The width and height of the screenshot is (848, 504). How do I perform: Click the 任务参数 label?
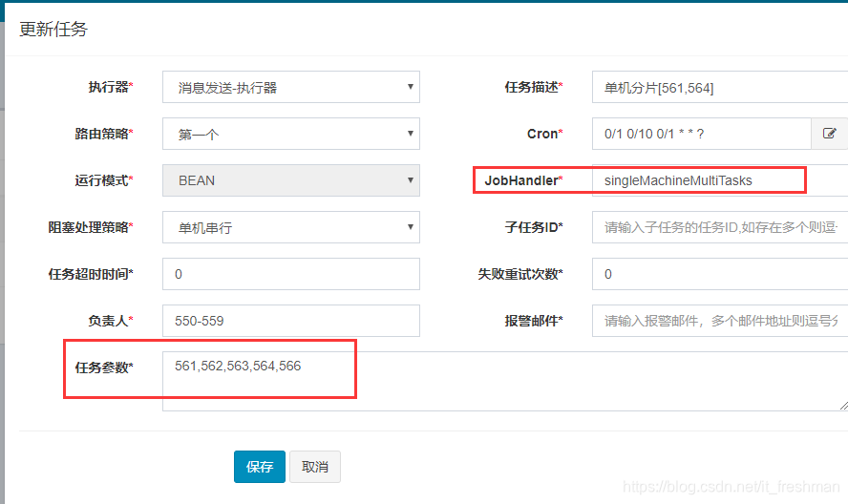[x=104, y=367]
